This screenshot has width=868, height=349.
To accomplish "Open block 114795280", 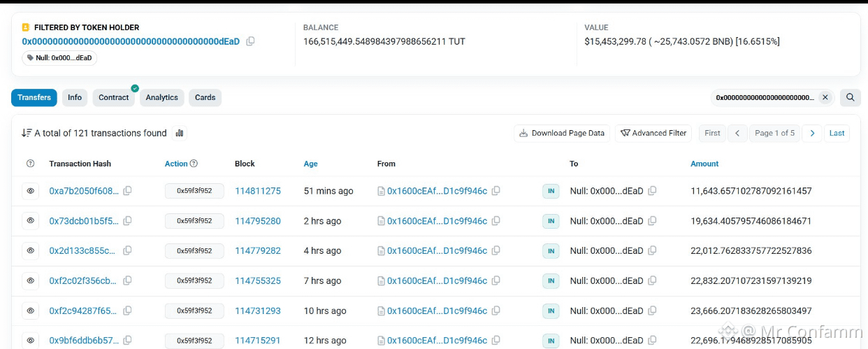I will [258, 221].
